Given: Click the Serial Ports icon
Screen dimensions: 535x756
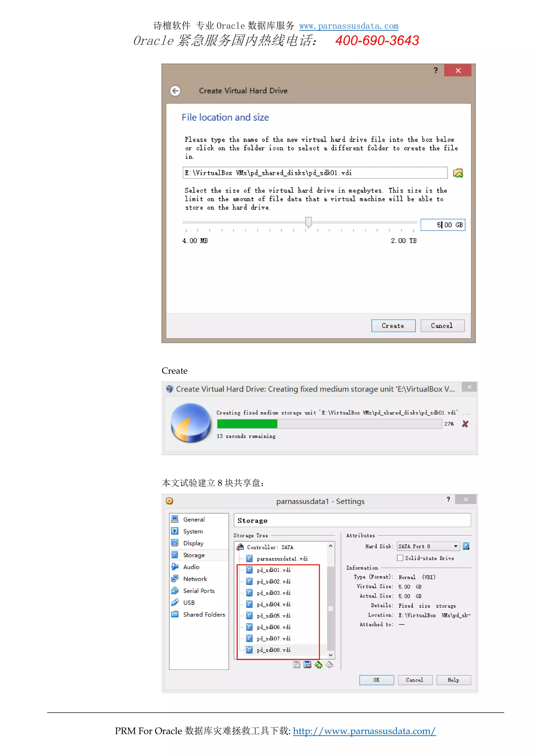Looking at the screenshot, I should pyautogui.click(x=175, y=590).
